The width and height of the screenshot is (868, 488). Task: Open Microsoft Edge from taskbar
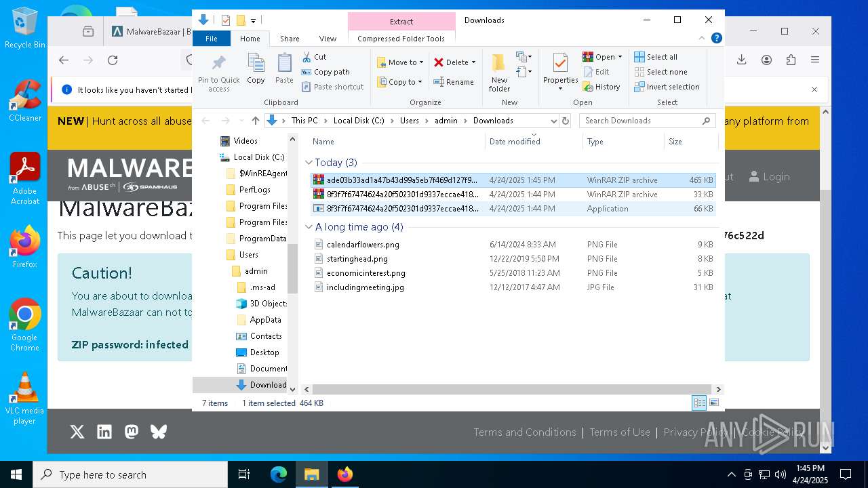pos(279,474)
